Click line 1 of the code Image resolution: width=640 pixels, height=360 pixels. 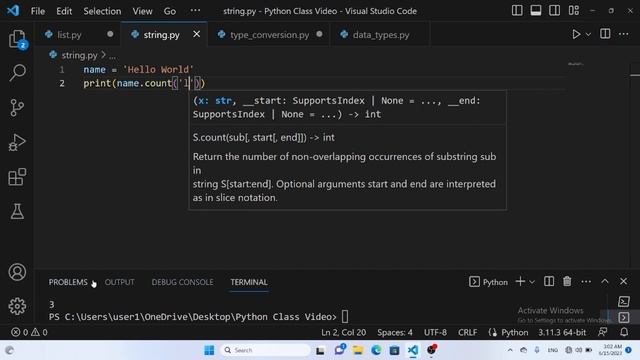click(x=138, y=69)
